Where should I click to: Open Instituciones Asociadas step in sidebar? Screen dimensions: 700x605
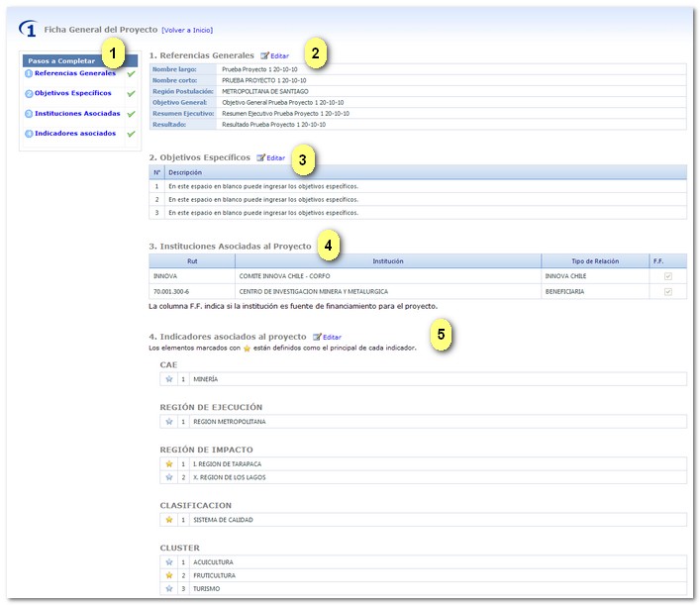(x=77, y=114)
